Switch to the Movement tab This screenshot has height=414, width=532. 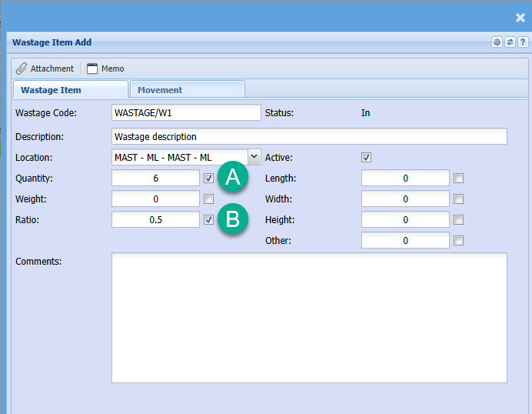pos(187,90)
